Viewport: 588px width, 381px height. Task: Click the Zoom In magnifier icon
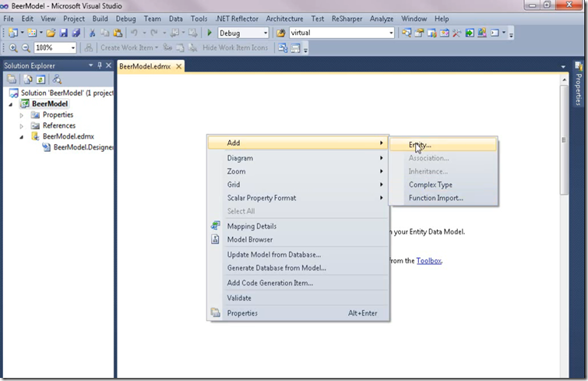(13, 48)
